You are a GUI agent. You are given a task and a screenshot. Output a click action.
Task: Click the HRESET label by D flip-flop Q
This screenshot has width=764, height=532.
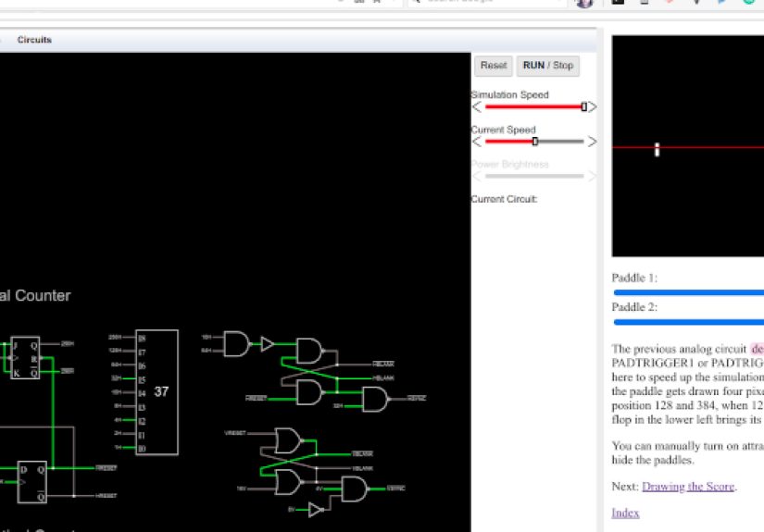(x=106, y=468)
